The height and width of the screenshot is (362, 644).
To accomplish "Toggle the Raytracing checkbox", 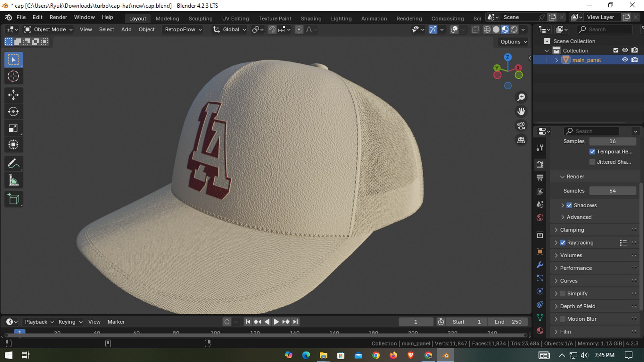I will [x=562, y=243].
